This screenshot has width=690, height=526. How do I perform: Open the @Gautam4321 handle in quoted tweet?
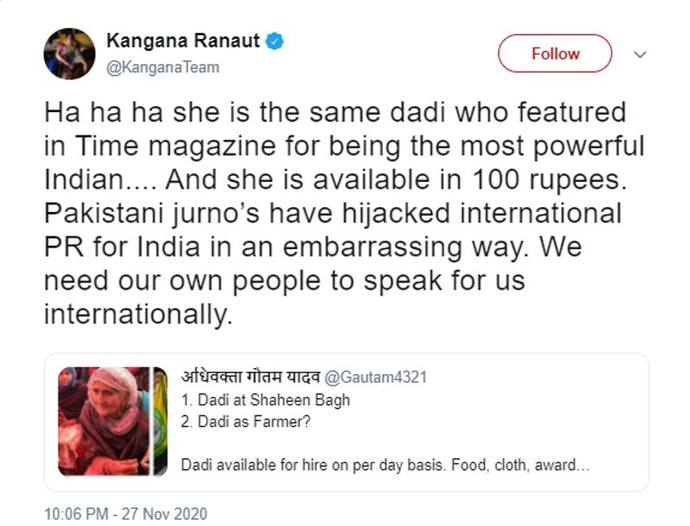375,377
